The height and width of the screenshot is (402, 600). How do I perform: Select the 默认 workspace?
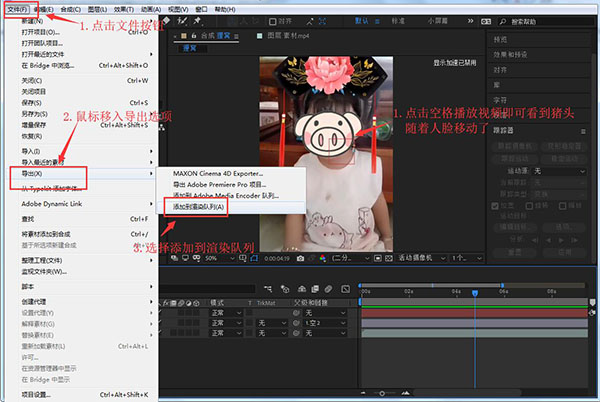[362, 21]
